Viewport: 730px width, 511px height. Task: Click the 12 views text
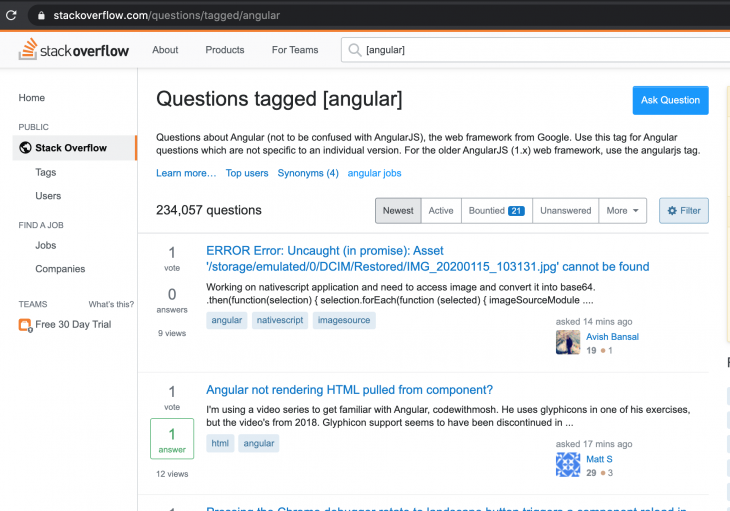point(172,474)
